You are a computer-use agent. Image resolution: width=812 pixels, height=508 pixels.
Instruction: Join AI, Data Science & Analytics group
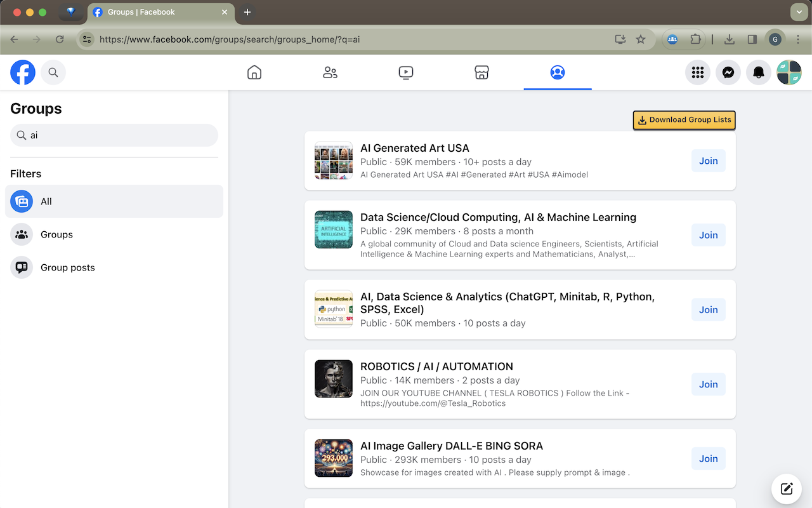click(x=709, y=310)
